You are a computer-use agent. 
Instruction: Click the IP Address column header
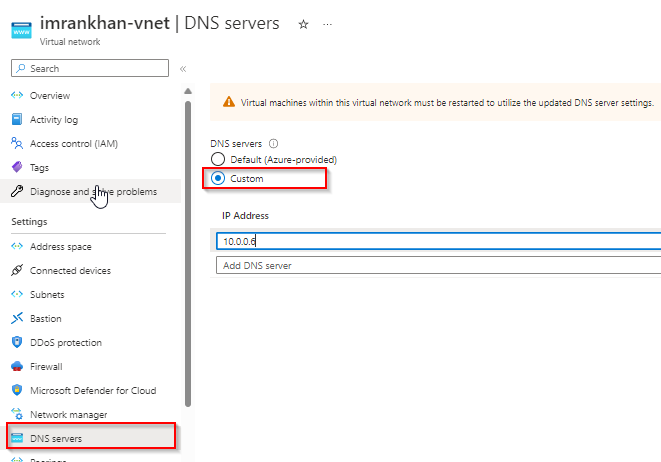tap(245, 216)
